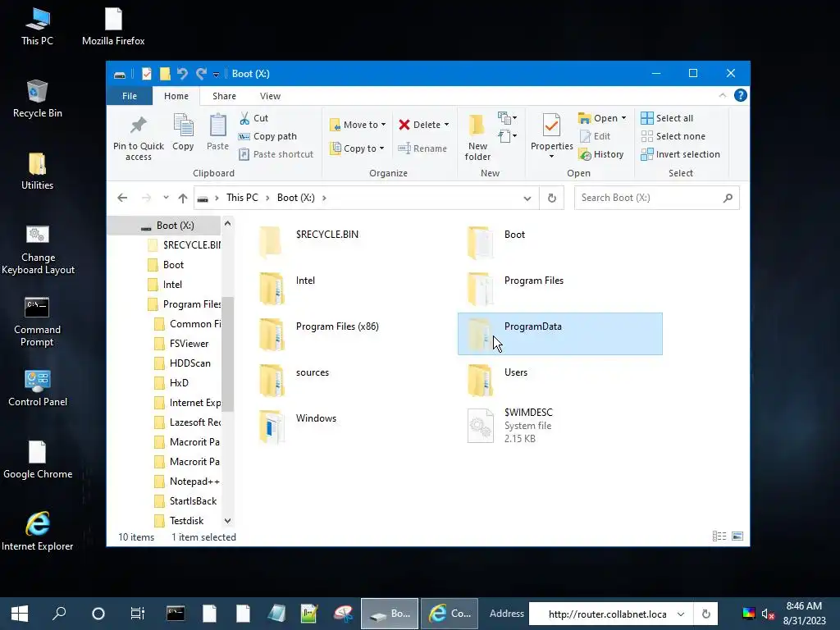Switch to the View tab
Screen dimensions: 840x630
click(x=270, y=96)
